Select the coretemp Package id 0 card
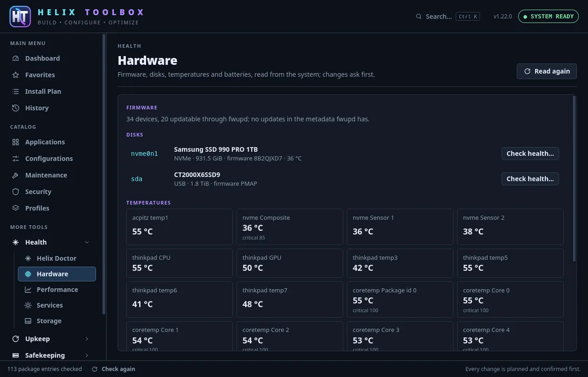Image resolution: width=588 pixels, height=377 pixels. coord(400,299)
